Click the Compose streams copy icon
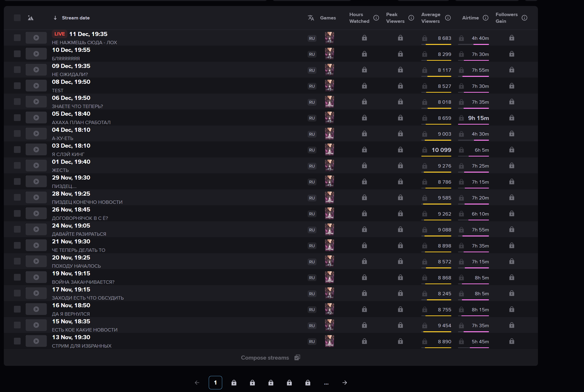The width and height of the screenshot is (584, 392). click(297, 357)
